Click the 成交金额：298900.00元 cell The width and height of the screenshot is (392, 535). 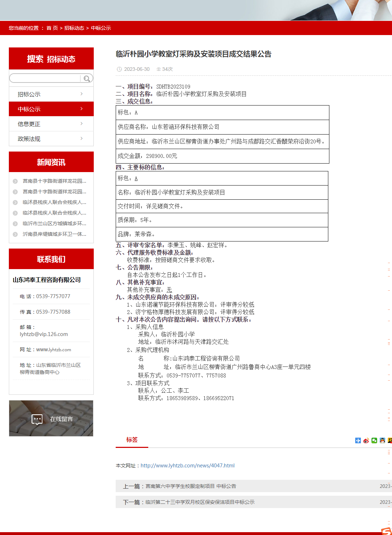point(223,156)
